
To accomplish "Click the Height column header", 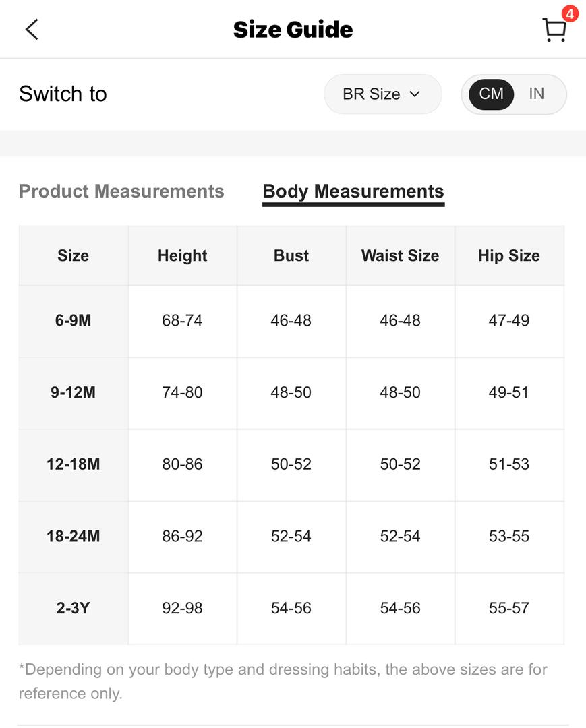I will (x=183, y=256).
